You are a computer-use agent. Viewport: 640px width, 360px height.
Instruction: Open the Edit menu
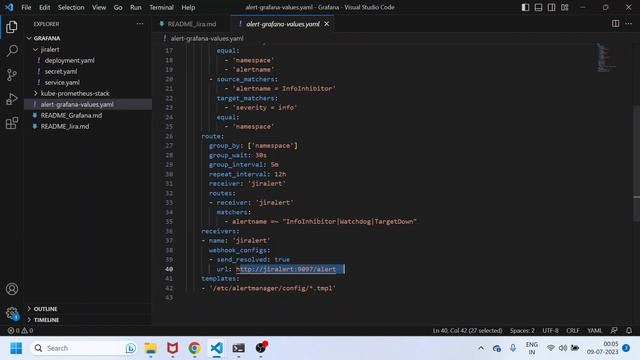44,7
